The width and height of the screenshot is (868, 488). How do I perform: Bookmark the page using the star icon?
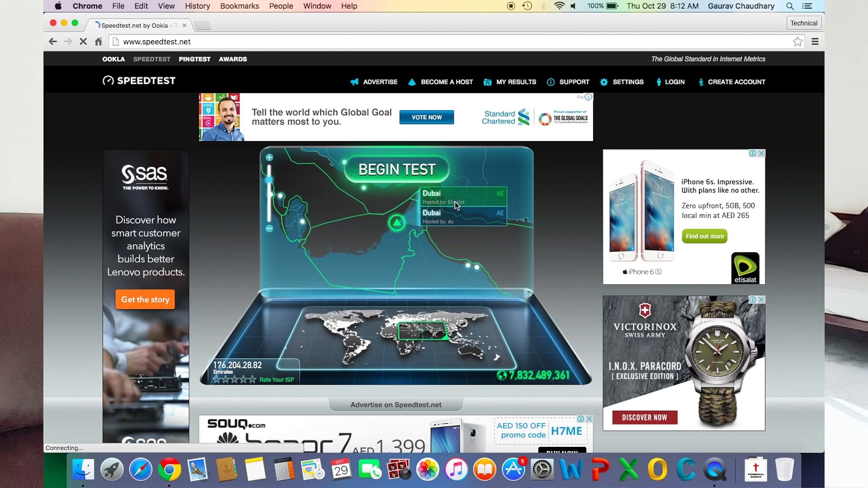798,41
